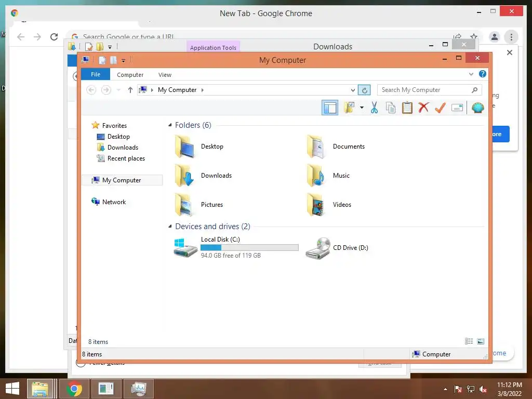This screenshot has height=399, width=532.
Task: Select Desktop under Favorites
Action: (x=118, y=137)
